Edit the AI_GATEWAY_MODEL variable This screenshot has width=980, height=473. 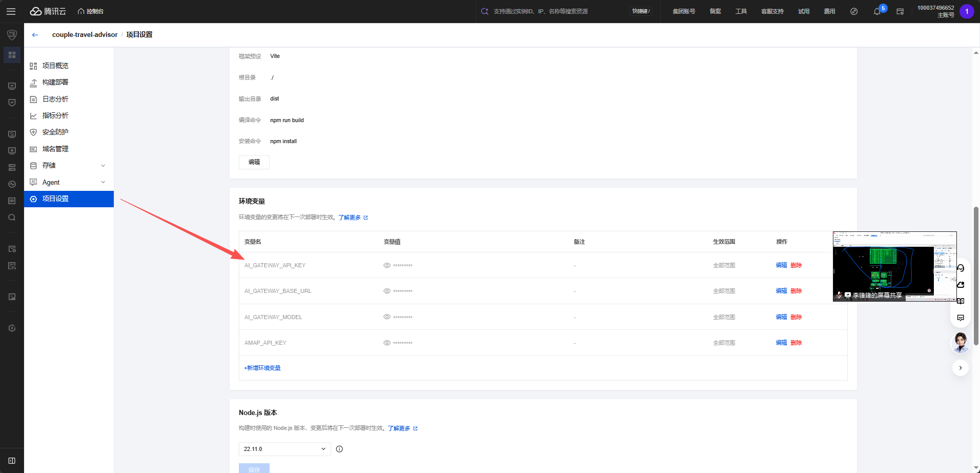coord(781,317)
